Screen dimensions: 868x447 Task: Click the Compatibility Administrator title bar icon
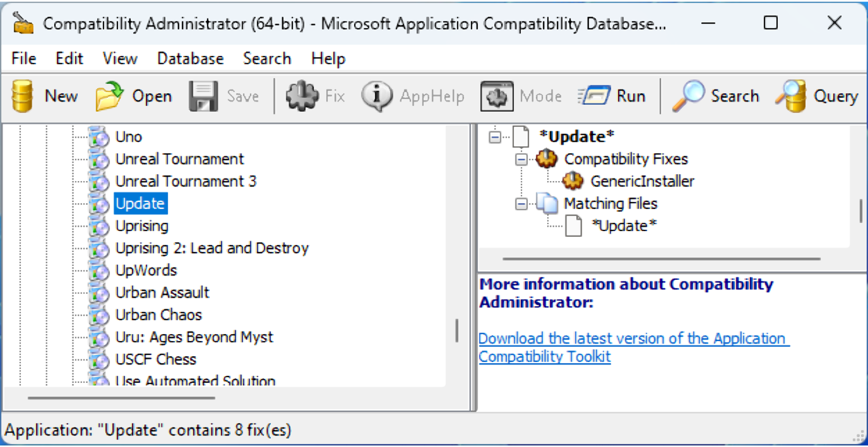pyautogui.click(x=22, y=23)
